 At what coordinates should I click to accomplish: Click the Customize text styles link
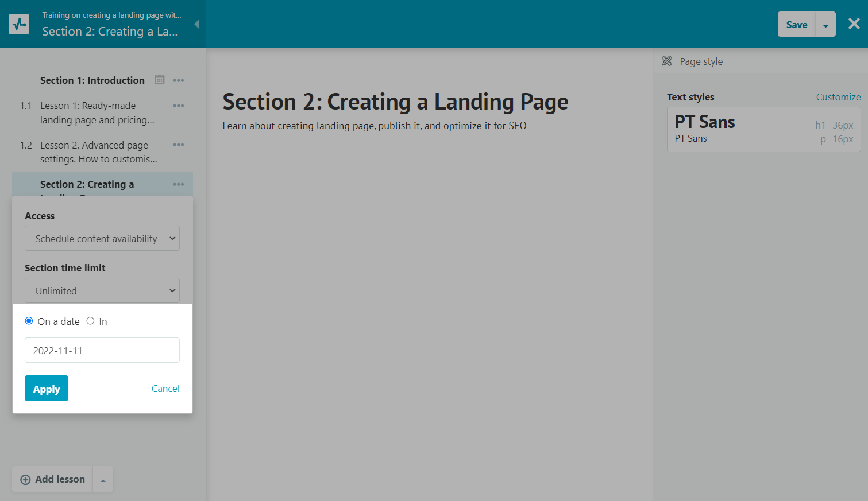pos(838,97)
